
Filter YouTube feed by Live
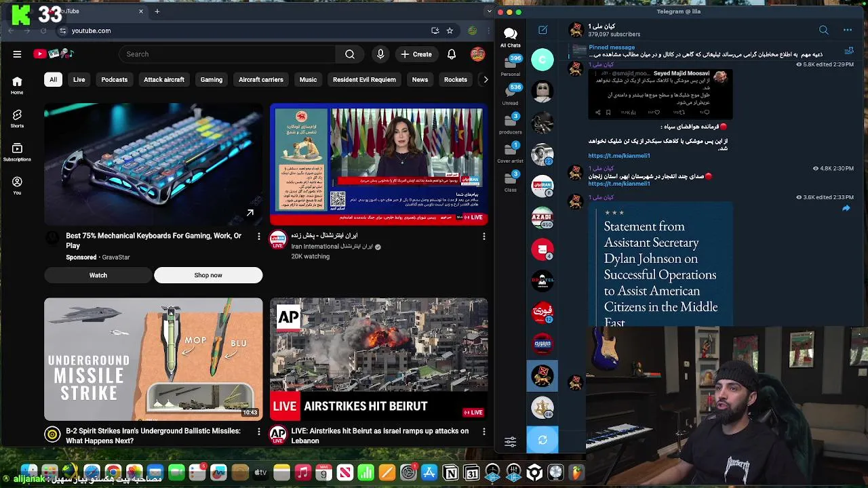click(x=79, y=79)
